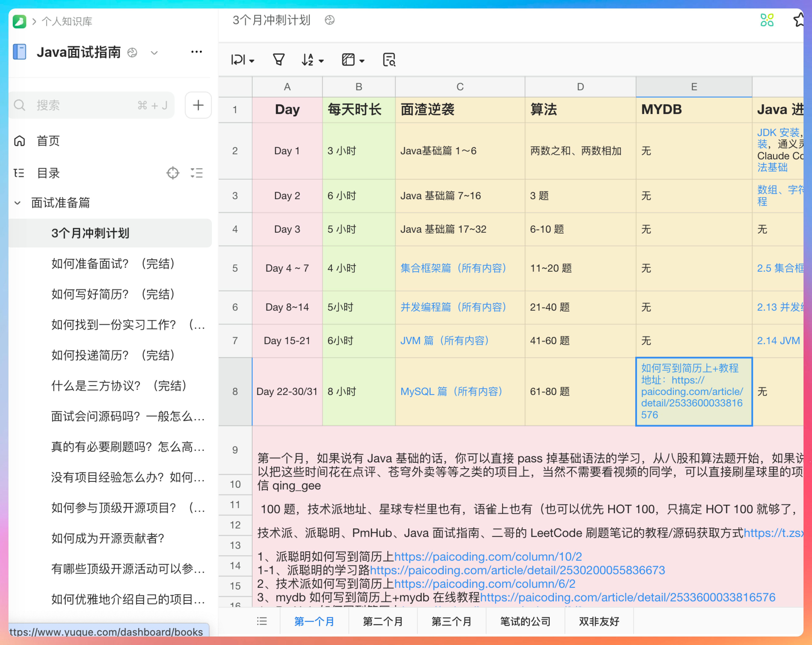Image resolution: width=812 pixels, height=645 pixels.
Task: Click the locate current document target icon
Action: coord(172,173)
